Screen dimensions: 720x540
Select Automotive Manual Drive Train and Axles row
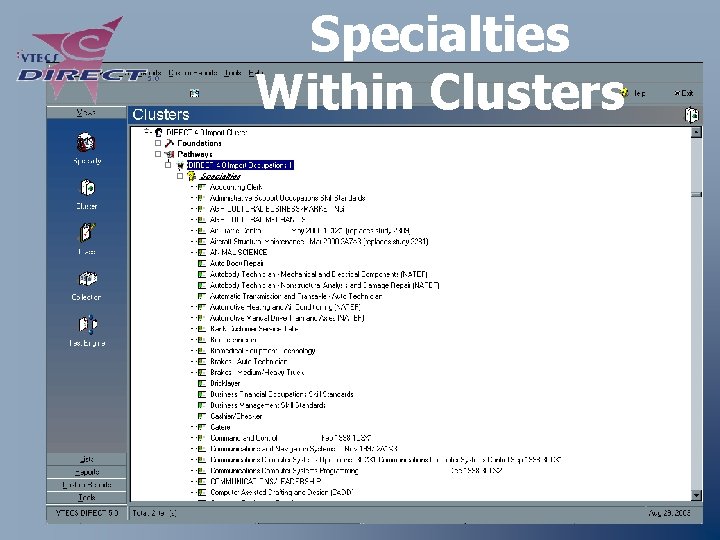pyautogui.click(x=287, y=318)
